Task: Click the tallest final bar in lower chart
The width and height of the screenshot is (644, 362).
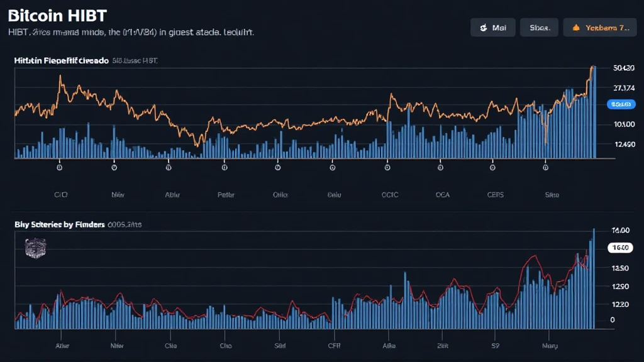Action: (x=594, y=278)
